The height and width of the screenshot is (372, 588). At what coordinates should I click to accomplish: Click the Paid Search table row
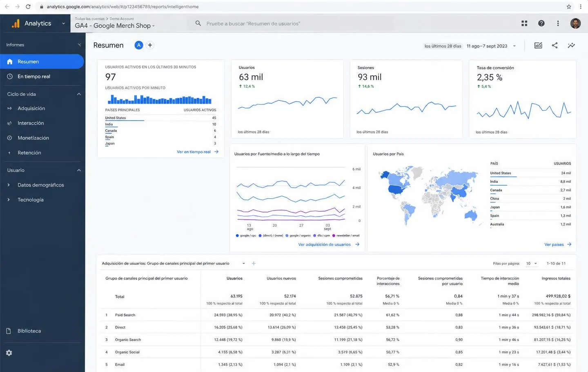(336, 315)
